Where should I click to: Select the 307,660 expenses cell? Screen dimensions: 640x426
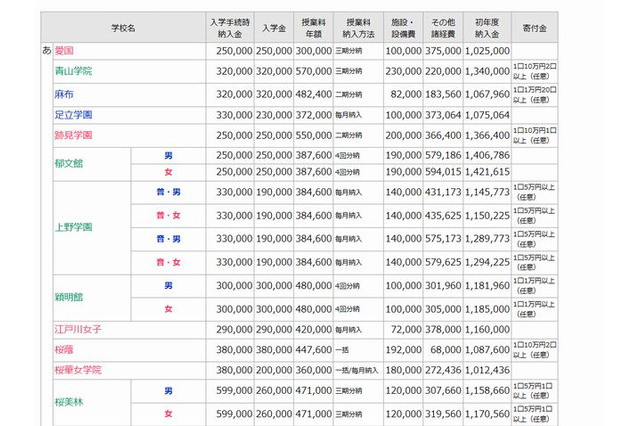(x=443, y=390)
